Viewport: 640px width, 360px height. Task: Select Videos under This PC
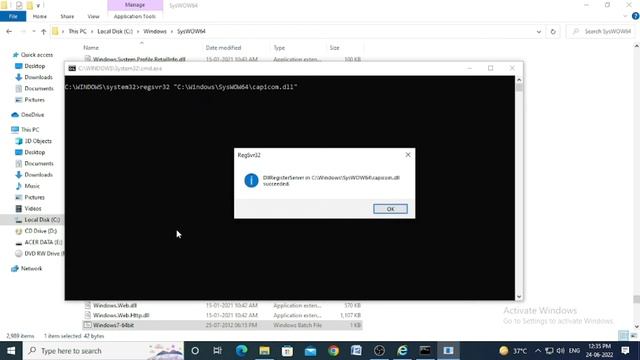(33, 209)
